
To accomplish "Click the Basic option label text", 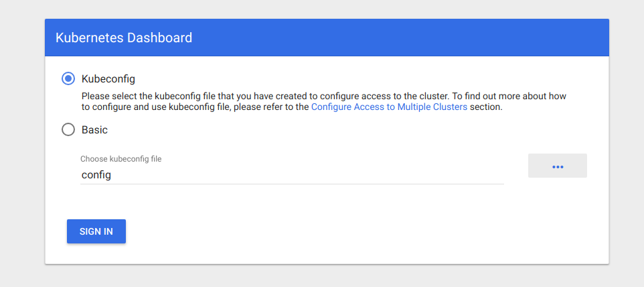I will coord(94,130).
